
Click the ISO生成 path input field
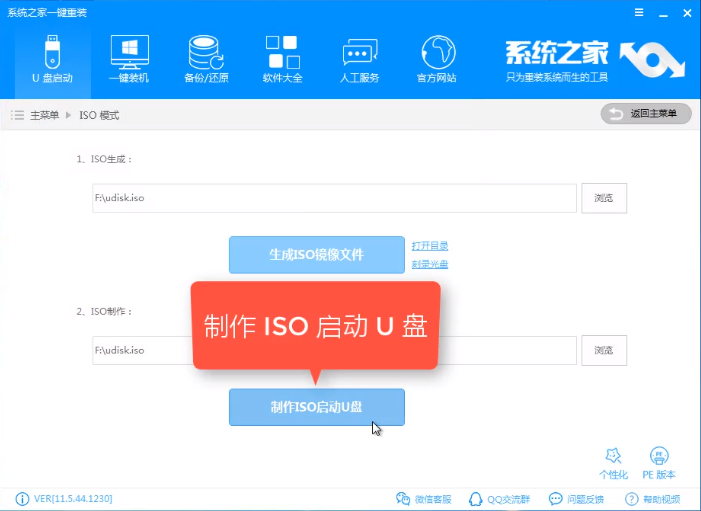[x=333, y=198]
